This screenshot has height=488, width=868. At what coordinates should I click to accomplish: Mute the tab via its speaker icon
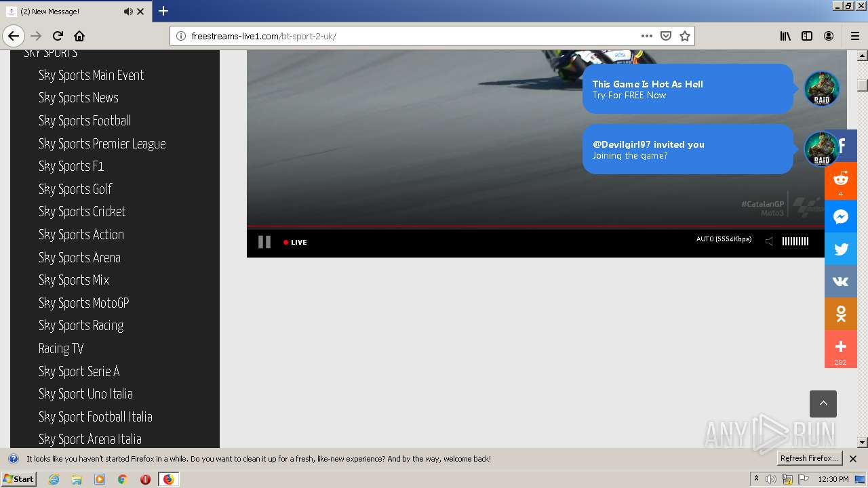click(x=128, y=12)
